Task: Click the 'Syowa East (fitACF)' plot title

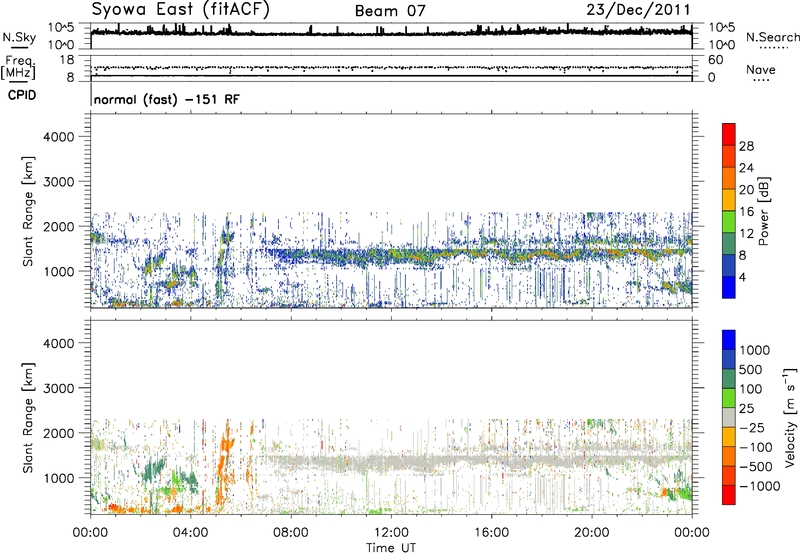Action: point(181,9)
